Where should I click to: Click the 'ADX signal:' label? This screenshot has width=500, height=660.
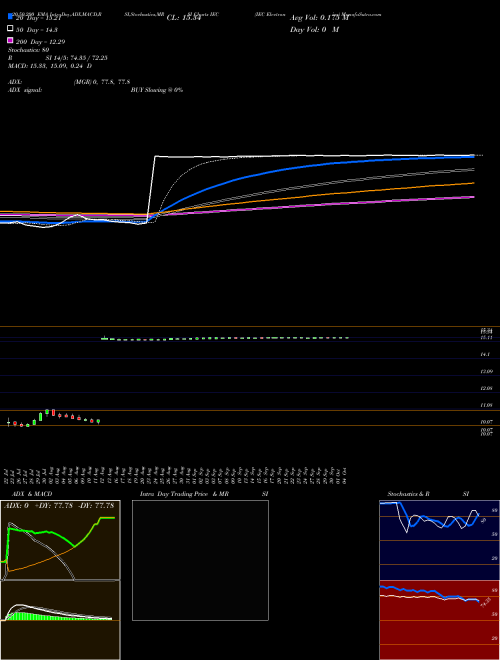pyautogui.click(x=25, y=90)
